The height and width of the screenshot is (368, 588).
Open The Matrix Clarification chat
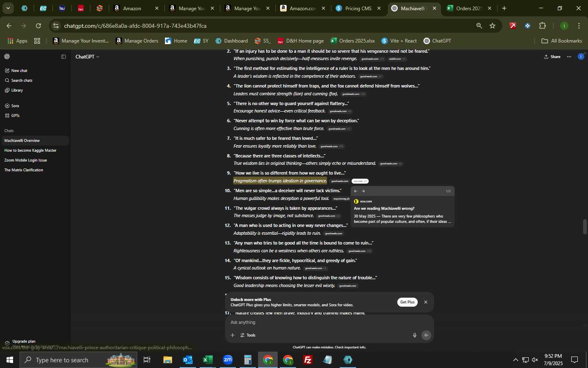coord(35,170)
